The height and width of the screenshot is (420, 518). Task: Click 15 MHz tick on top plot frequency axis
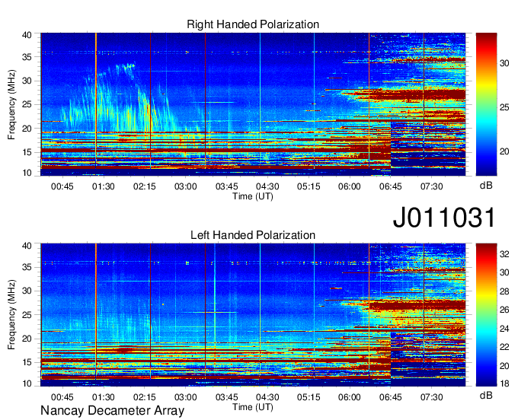pos(27,152)
